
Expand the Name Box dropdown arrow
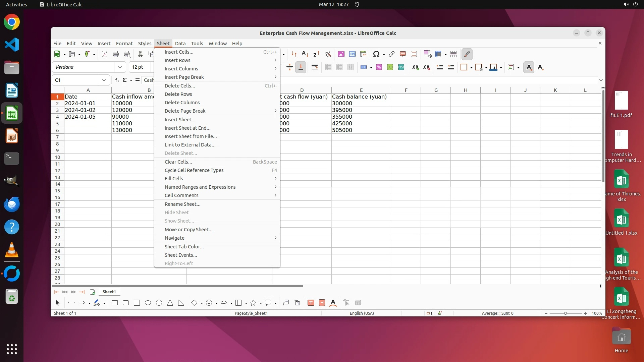point(104,80)
